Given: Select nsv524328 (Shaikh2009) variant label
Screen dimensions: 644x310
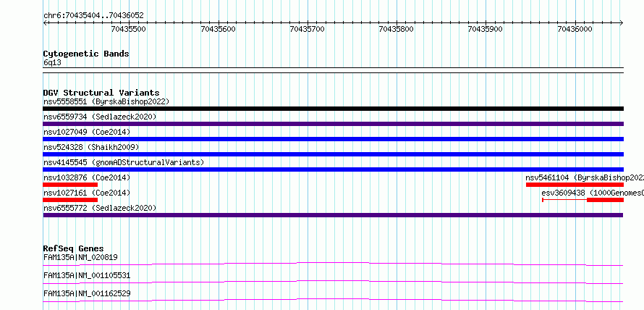Looking at the screenshot, I should (91, 147).
